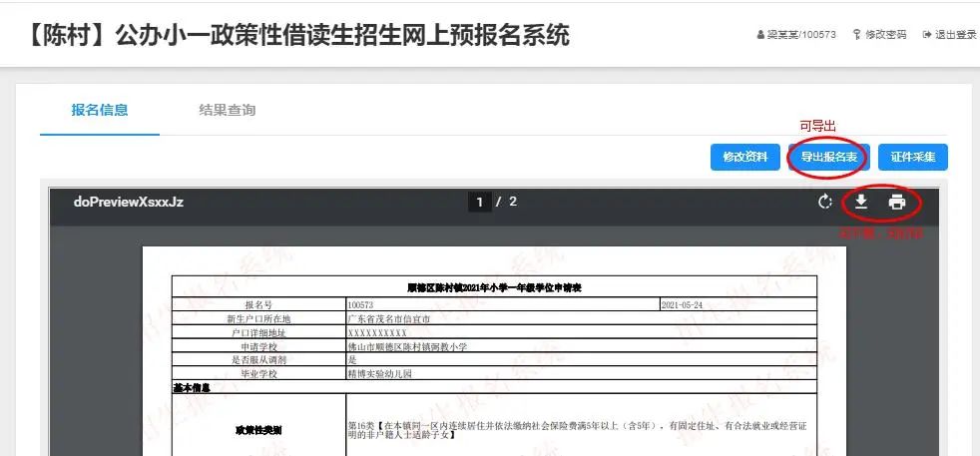
Task: Export form with 导出报名表 button
Action: coord(828,157)
